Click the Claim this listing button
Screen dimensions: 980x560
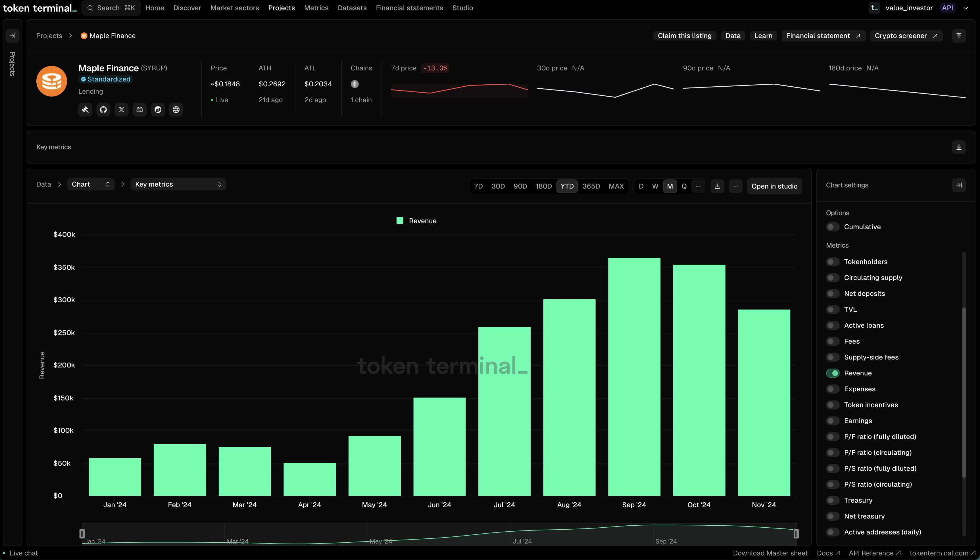684,36
